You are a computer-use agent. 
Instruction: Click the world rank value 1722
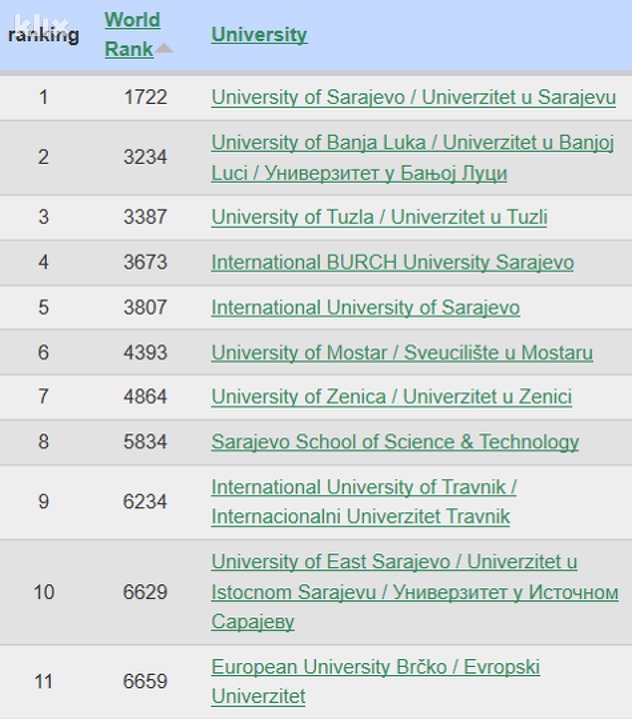pyautogui.click(x=145, y=98)
